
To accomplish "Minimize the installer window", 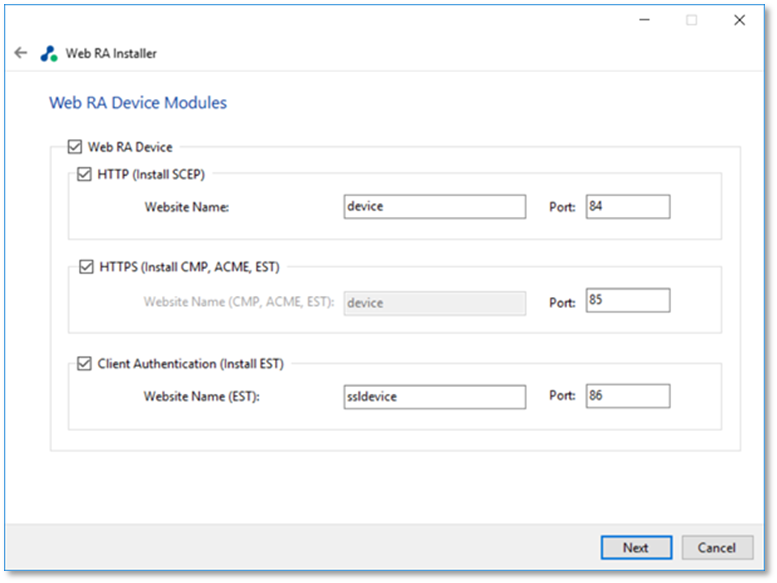I will [x=644, y=20].
